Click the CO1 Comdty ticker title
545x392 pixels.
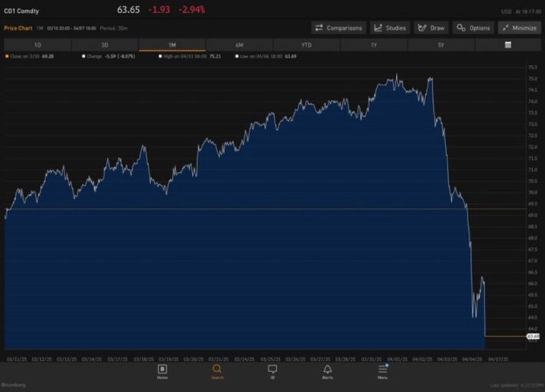(21, 11)
